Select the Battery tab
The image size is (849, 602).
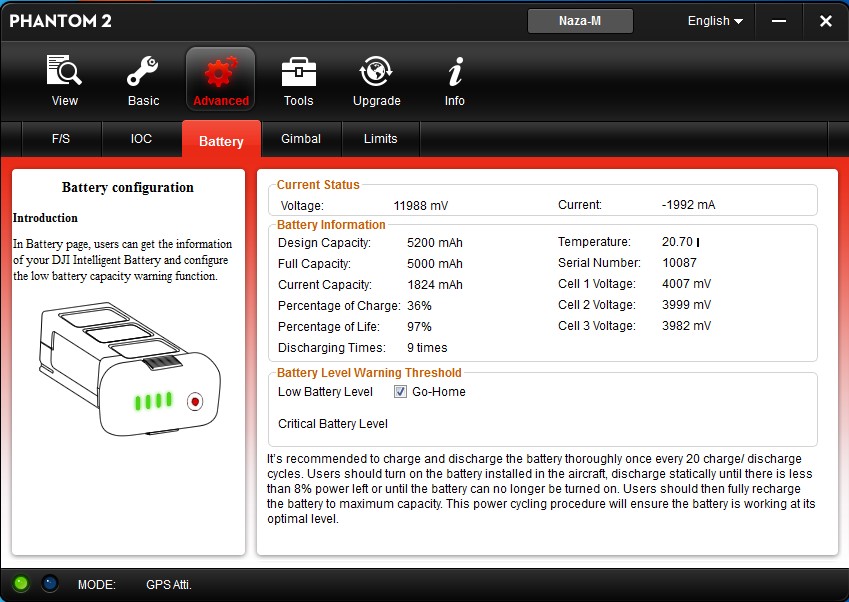221,140
